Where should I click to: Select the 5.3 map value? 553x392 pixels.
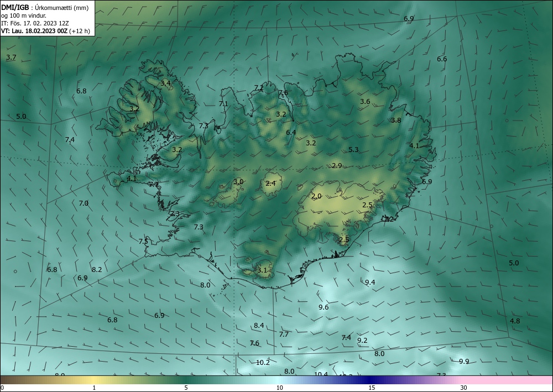pos(353,149)
